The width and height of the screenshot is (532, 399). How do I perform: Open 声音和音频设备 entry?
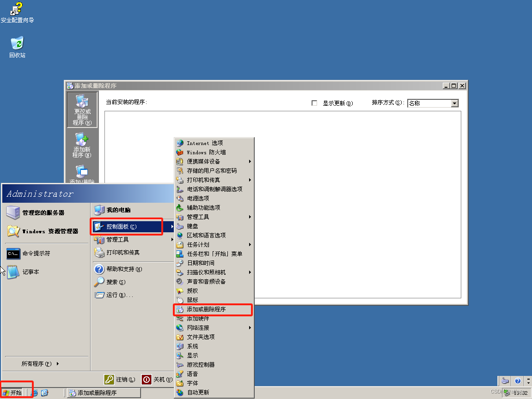214,281
